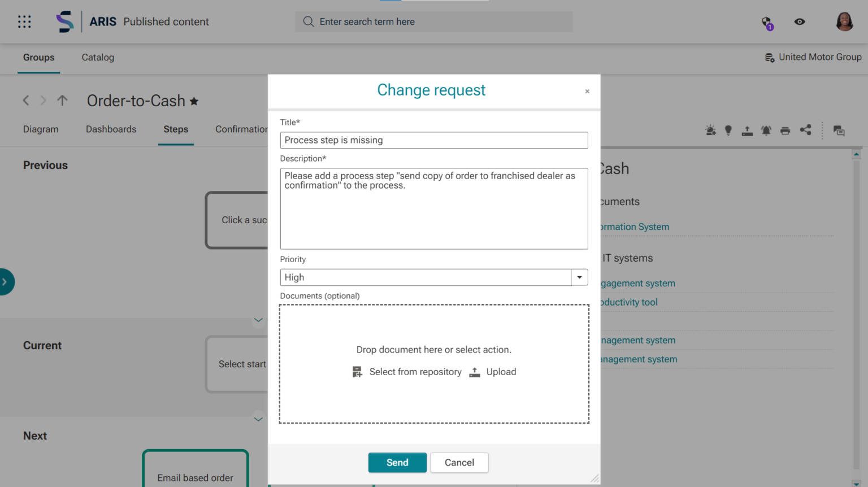868x487 pixels.
Task: Switch to the Dashboards tab
Action: click(x=111, y=129)
